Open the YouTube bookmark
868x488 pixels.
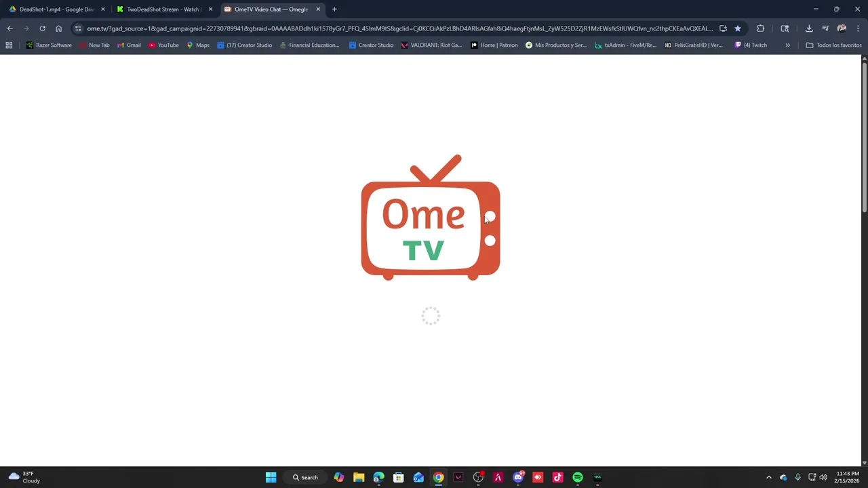[163, 45]
